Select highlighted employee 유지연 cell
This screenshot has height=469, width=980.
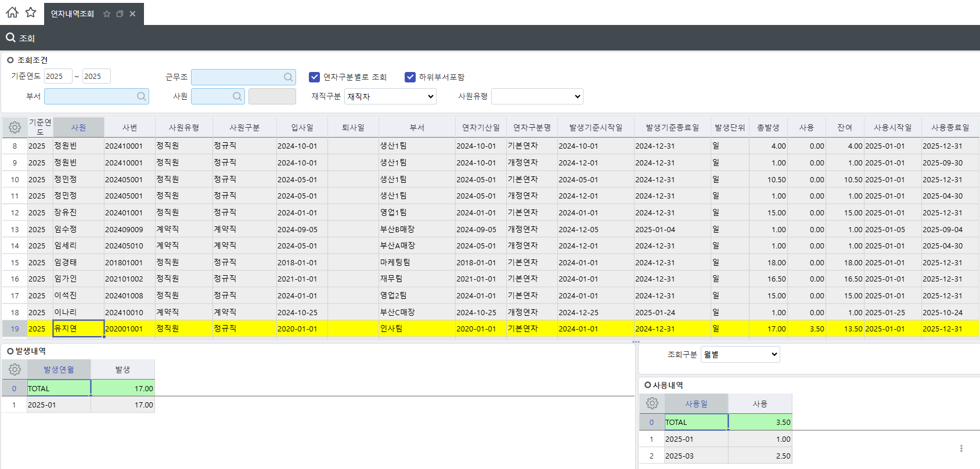pyautogui.click(x=78, y=329)
